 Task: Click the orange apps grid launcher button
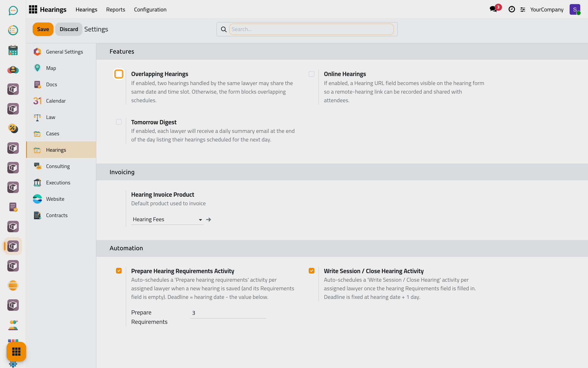pyautogui.click(x=16, y=351)
